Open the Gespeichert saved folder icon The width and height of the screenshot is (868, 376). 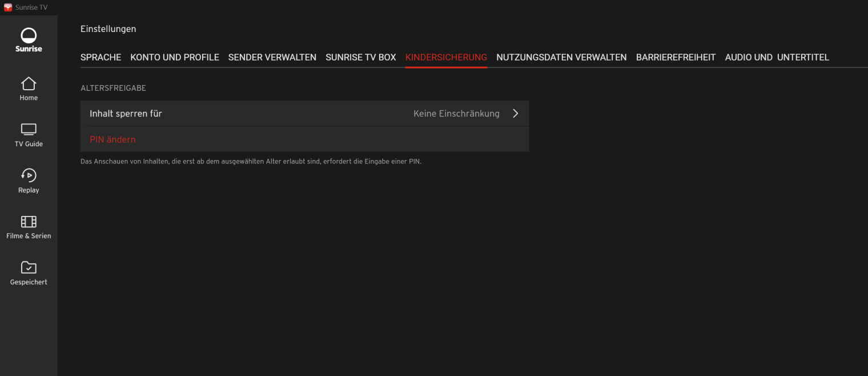(29, 267)
